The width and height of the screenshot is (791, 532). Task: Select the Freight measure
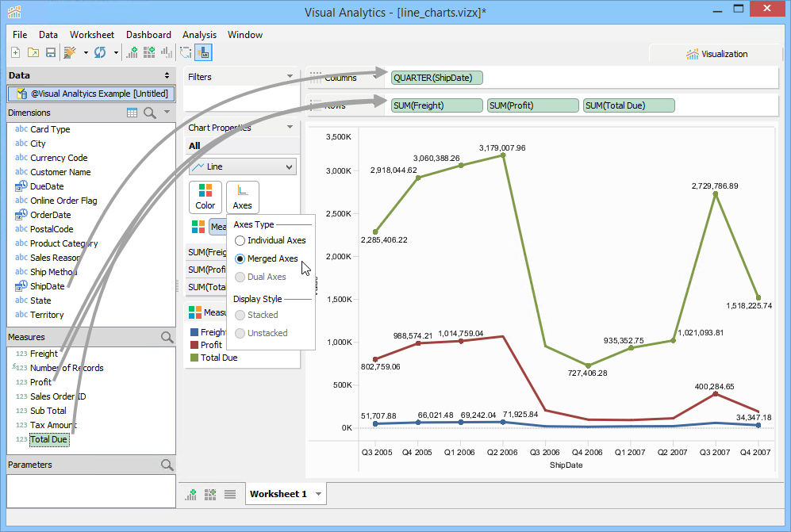pyautogui.click(x=44, y=354)
